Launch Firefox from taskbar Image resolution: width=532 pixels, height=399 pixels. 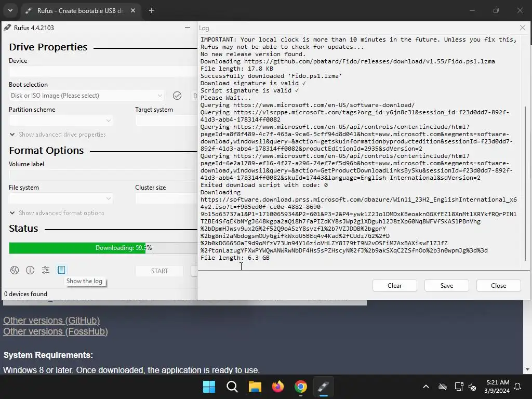point(278,387)
